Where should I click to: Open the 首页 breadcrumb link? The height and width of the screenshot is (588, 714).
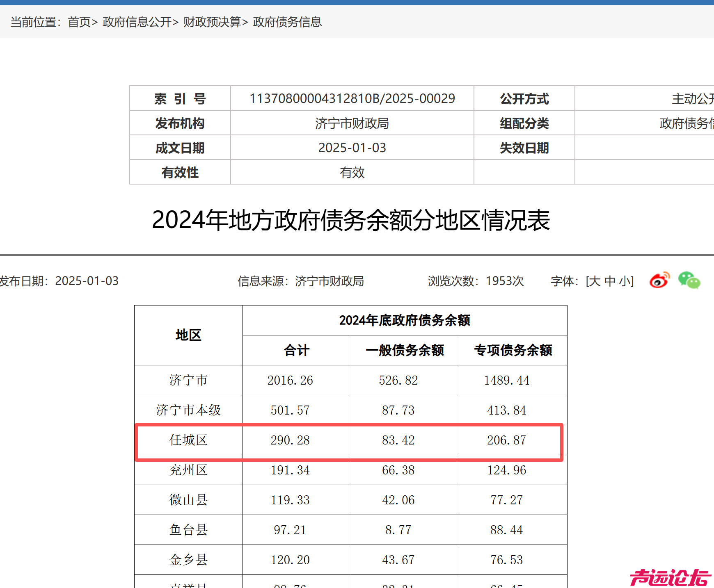point(79,23)
